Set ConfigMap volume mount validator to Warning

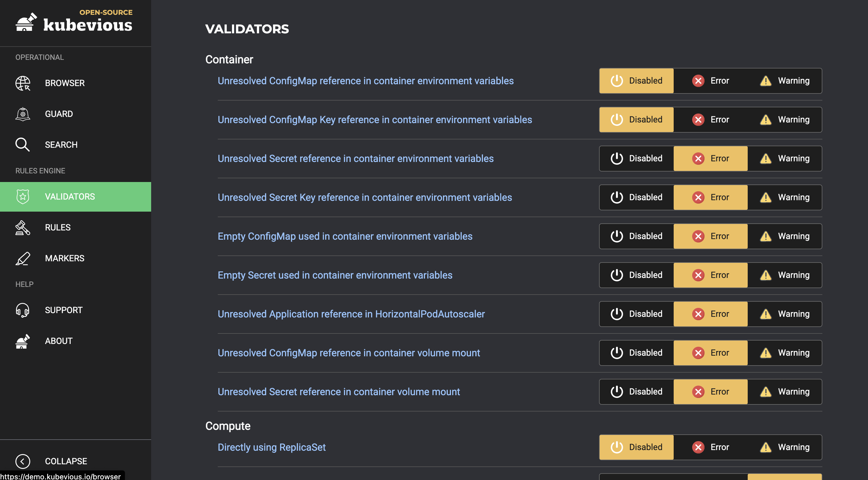point(784,353)
